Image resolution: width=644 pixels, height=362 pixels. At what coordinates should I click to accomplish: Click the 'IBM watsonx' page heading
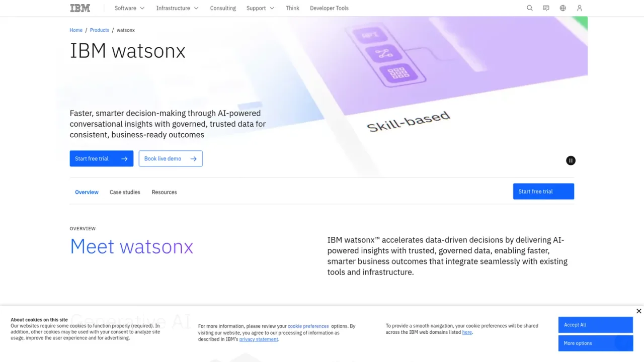tap(128, 51)
